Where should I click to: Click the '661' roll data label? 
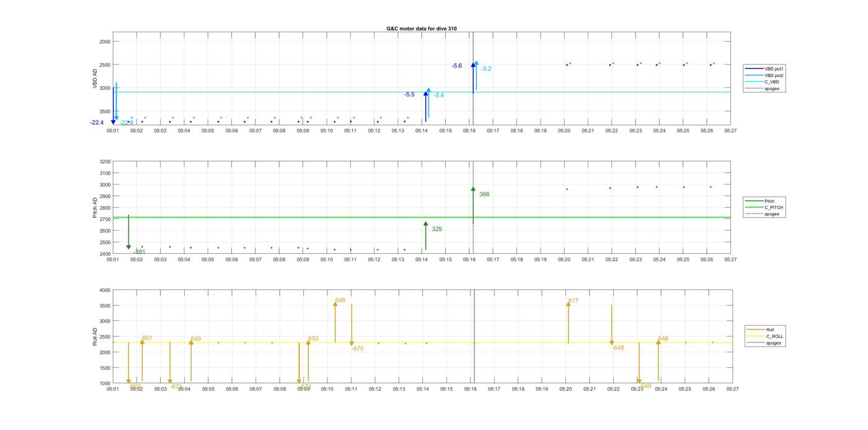(x=147, y=338)
